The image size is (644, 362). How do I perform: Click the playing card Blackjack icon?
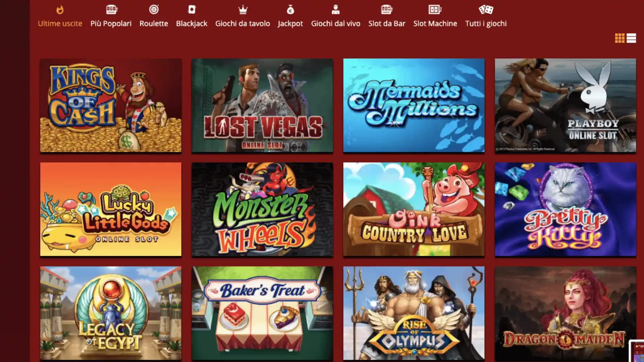(192, 10)
